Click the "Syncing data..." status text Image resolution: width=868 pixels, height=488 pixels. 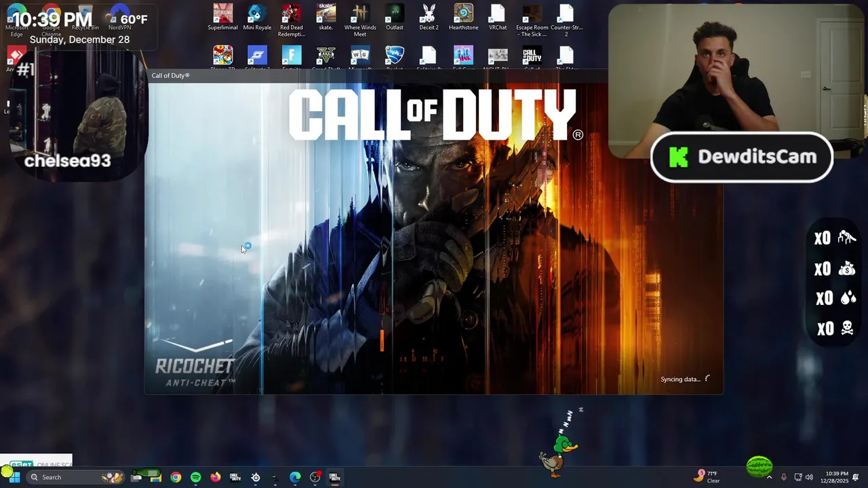click(680, 379)
